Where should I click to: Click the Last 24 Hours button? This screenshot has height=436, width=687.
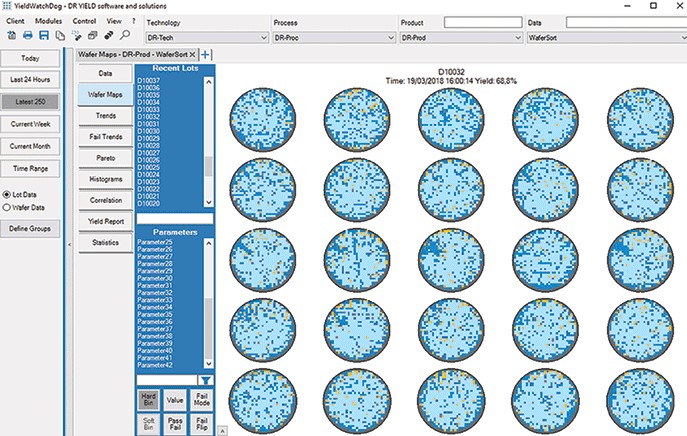click(30, 80)
